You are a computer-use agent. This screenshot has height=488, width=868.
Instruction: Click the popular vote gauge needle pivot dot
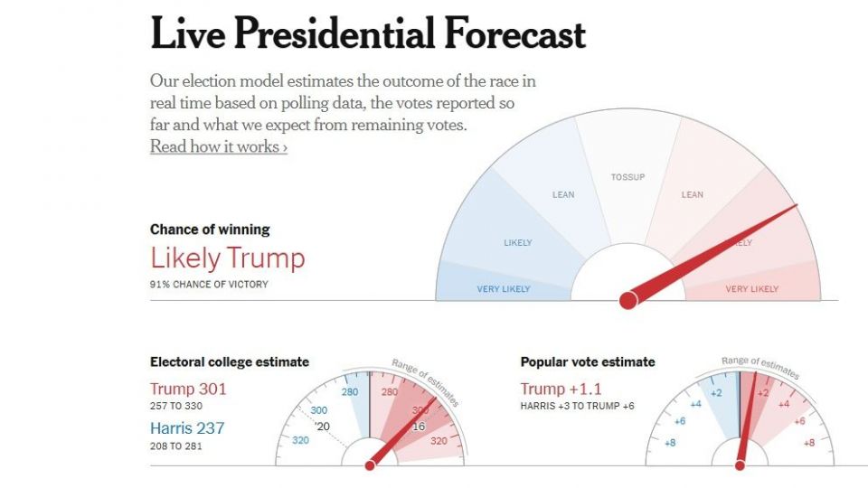coord(740,465)
